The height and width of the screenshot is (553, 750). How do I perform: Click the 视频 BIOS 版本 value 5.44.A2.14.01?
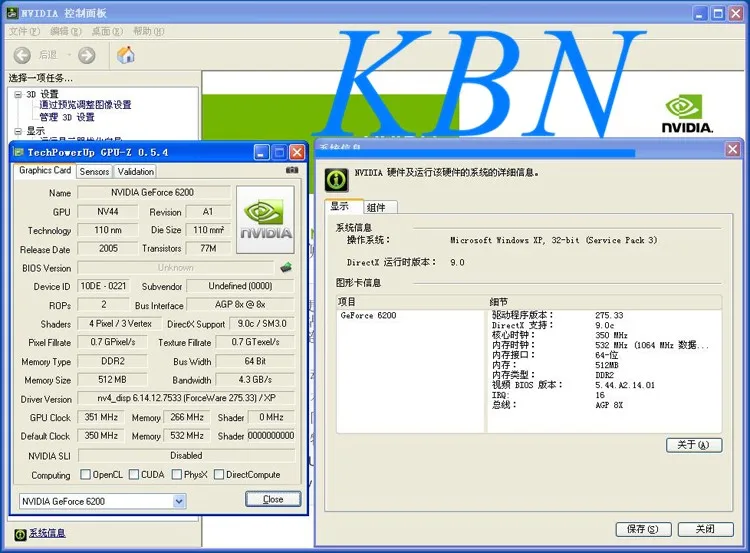[625, 385]
